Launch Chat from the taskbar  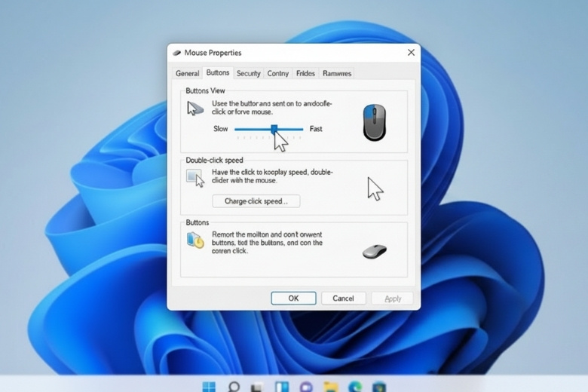[x=306, y=387]
